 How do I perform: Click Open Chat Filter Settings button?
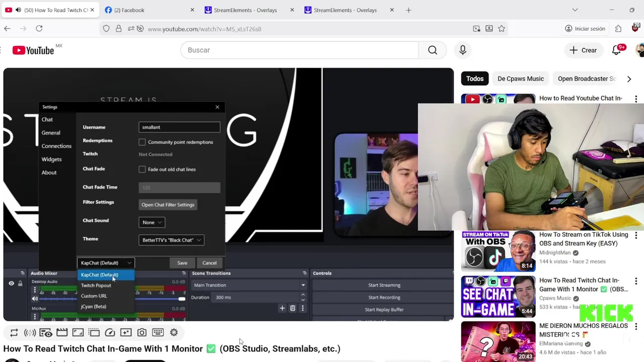pyautogui.click(x=168, y=205)
